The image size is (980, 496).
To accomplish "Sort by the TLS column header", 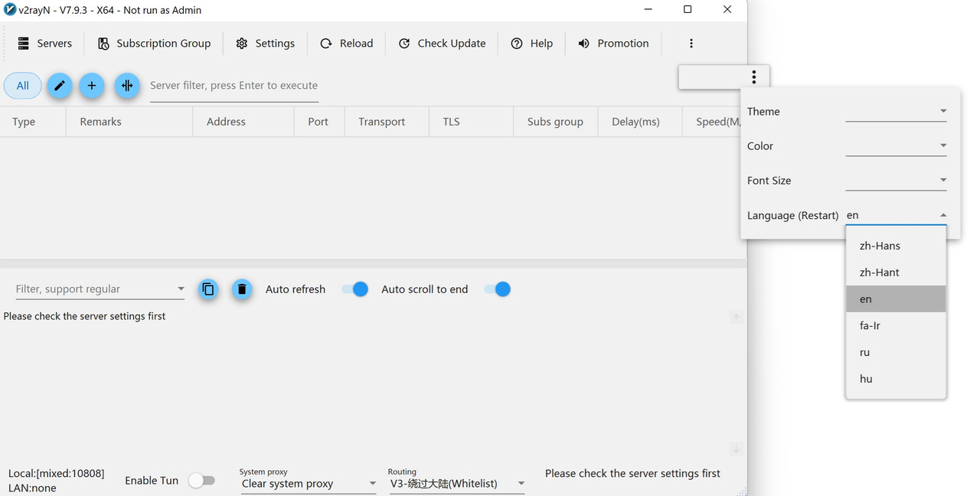I will click(471, 122).
